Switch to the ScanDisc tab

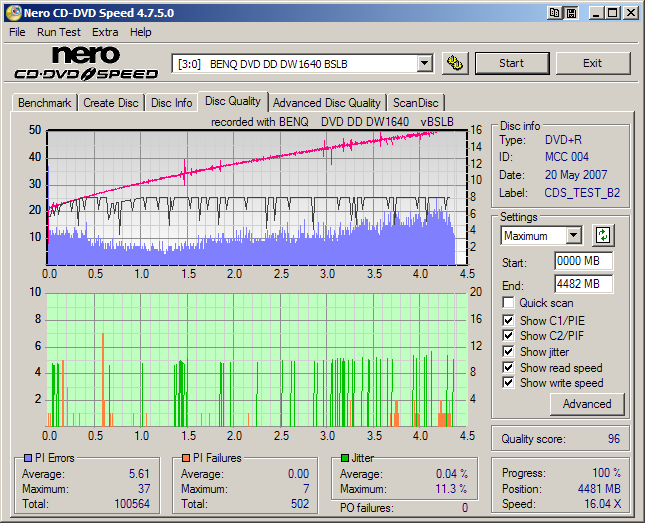coord(415,102)
